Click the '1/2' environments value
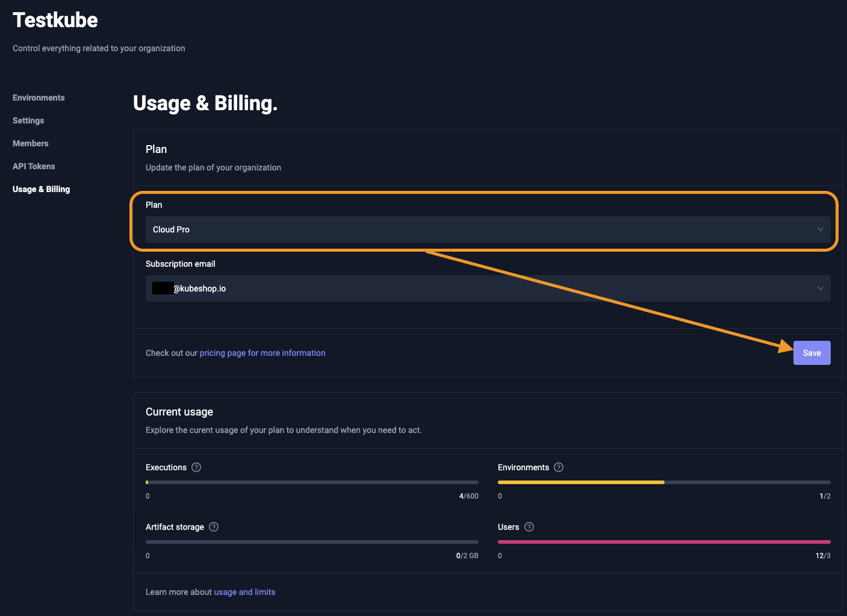Screen dimensions: 847x616 (x=825, y=496)
